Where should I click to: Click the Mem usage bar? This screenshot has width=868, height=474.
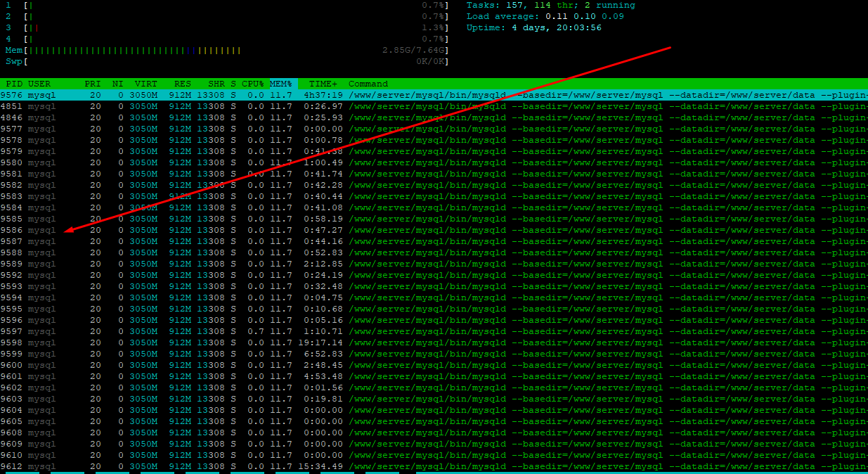(227, 50)
